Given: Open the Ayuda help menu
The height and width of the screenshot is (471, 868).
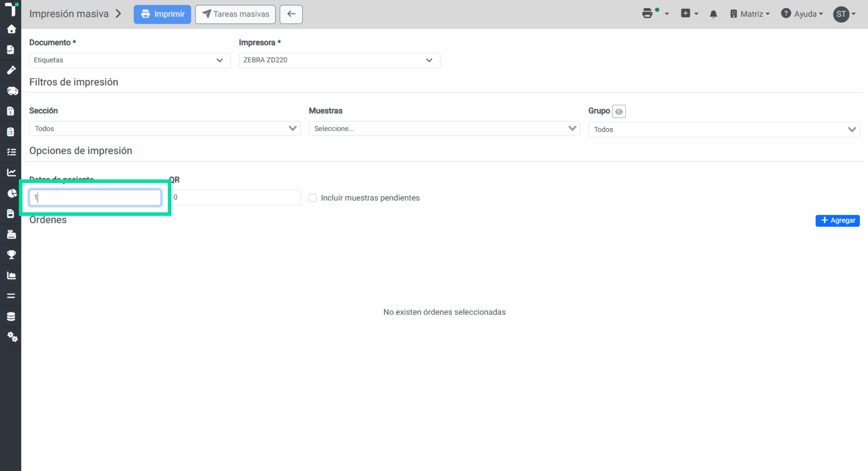Looking at the screenshot, I should pos(801,14).
